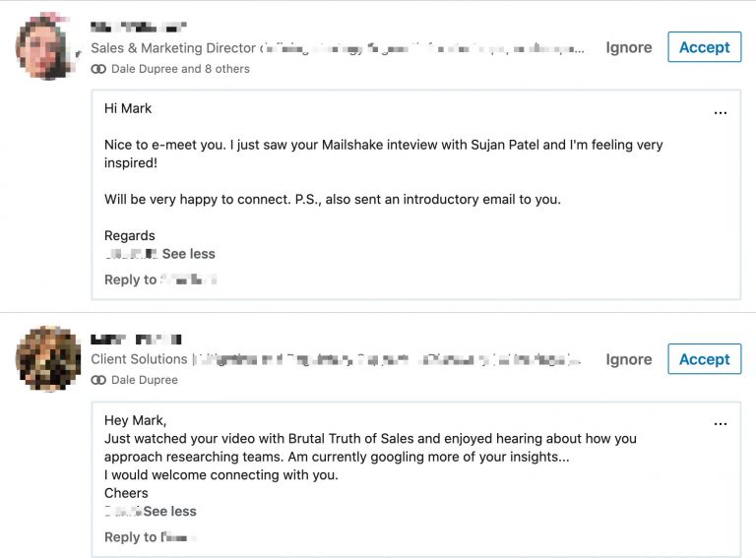Open the Sales & Marketing Director headline link

338,48
